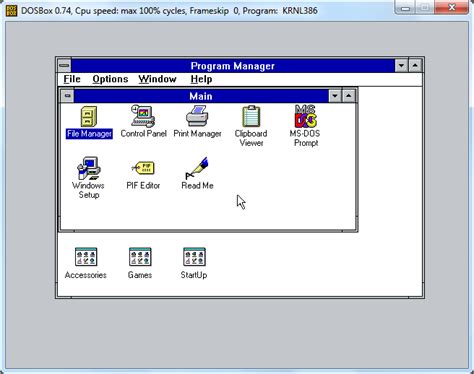Screen dimensions: 474x374
Task: Select the File Manager cabinet icon
Action: coord(89,116)
